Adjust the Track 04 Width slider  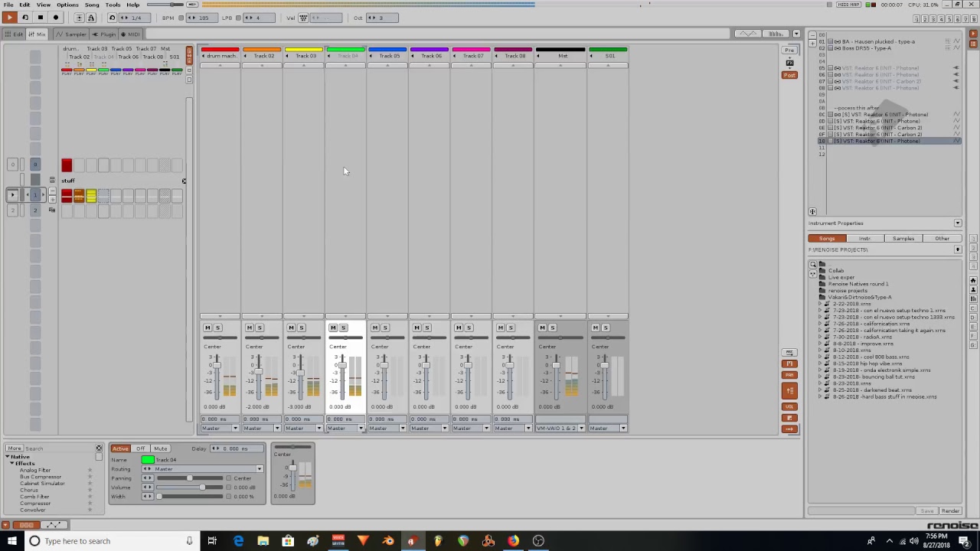tap(189, 497)
